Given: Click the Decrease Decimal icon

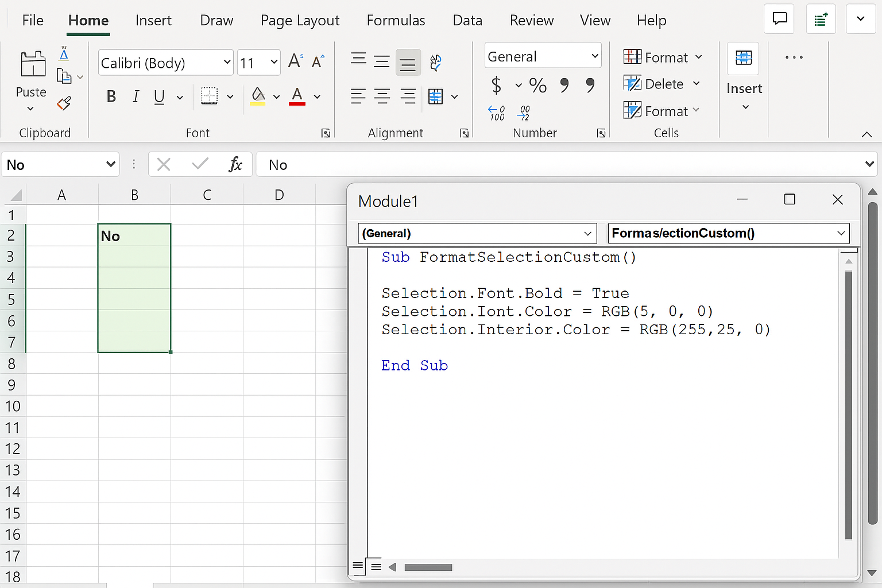Looking at the screenshot, I should point(523,113).
